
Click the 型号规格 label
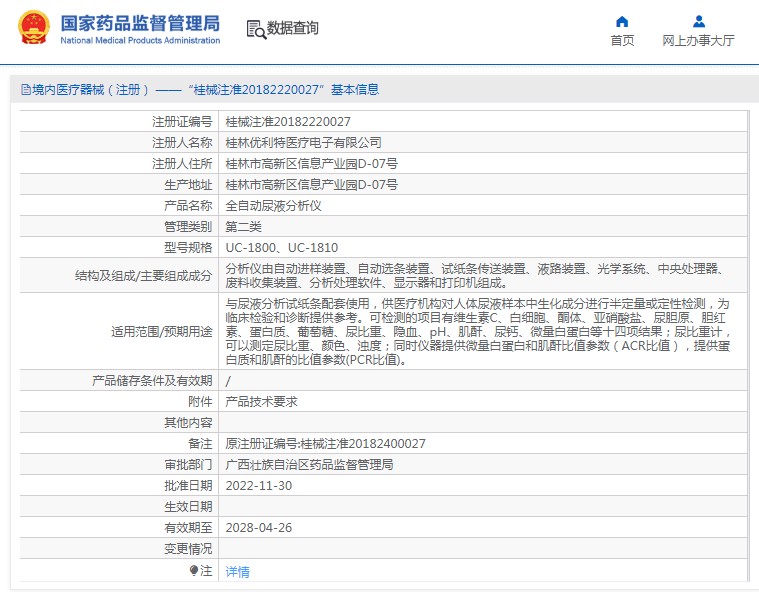[188, 247]
